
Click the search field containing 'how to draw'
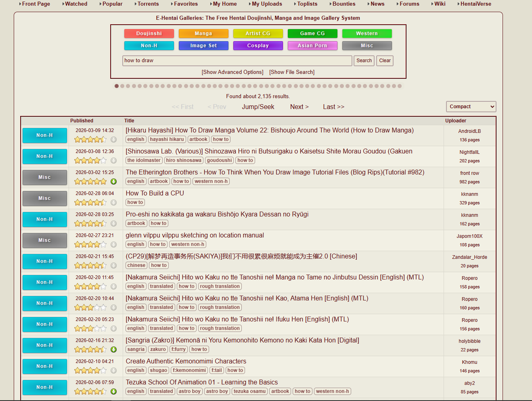tap(237, 61)
